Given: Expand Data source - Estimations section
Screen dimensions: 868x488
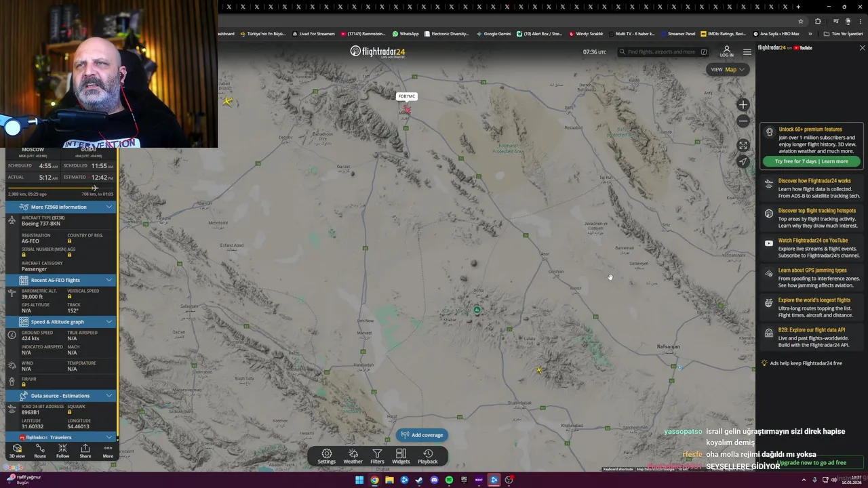Looking at the screenshot, I should (61, 395).
